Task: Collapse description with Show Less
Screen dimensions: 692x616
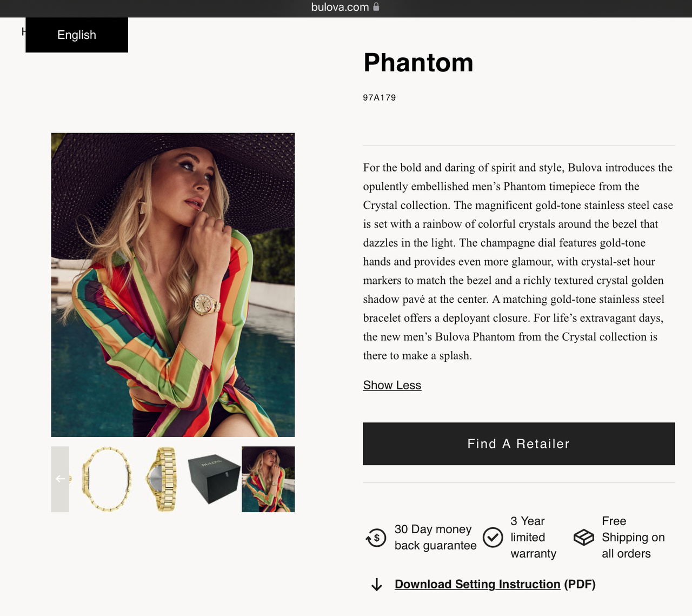Action: [392, 385]
